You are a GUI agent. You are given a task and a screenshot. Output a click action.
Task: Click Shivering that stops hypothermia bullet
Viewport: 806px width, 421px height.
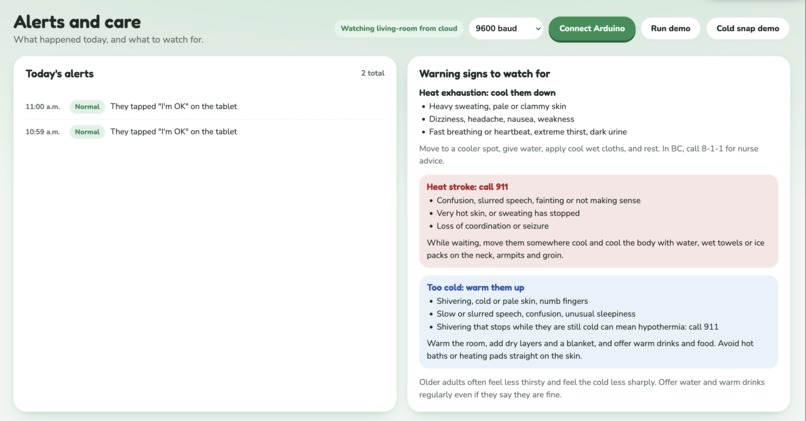point(577,327)
